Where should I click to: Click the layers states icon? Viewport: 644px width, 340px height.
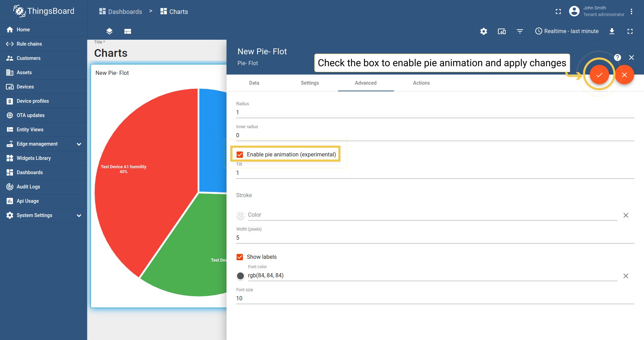pos(109,31)
